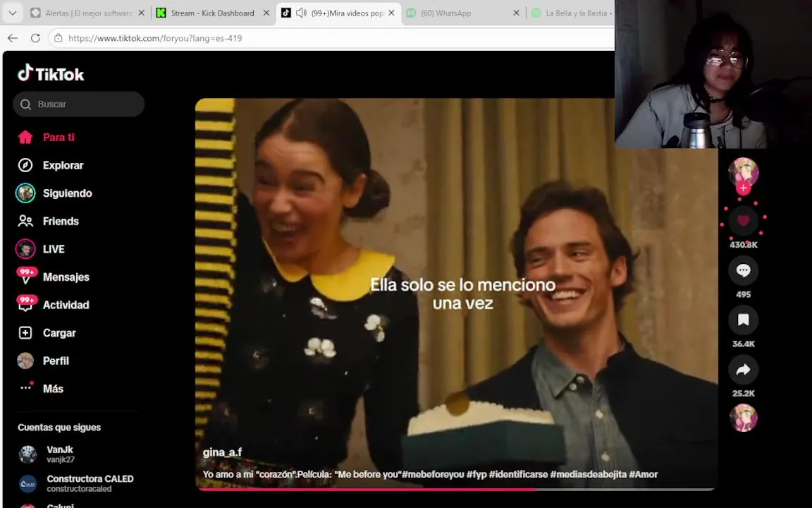Like the video with the heart icon

tap(743, 222)
